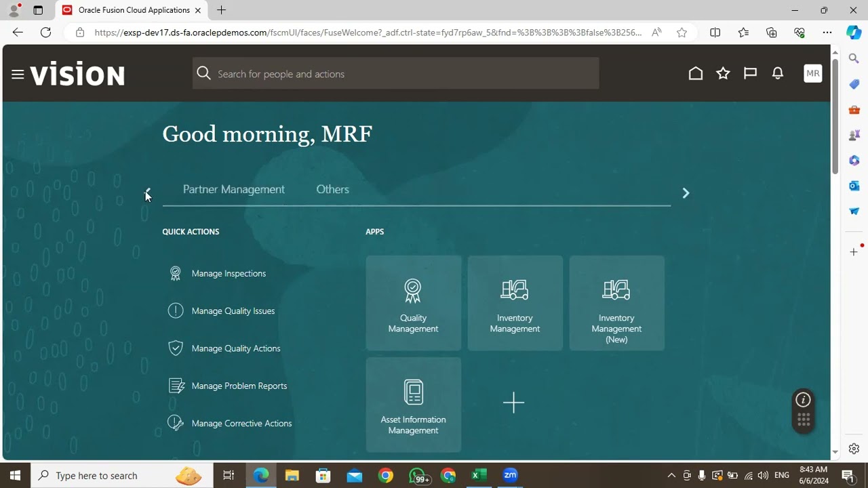
Task: Click the plus tile to add apps
Action: coord(514,403)
